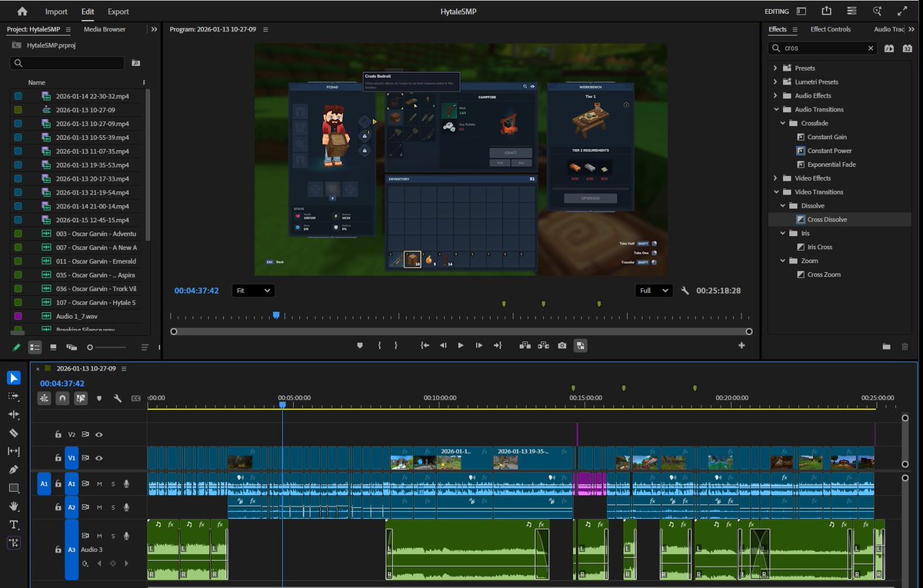
Task: Open the Media Browser tab
Action: [105, 29]
